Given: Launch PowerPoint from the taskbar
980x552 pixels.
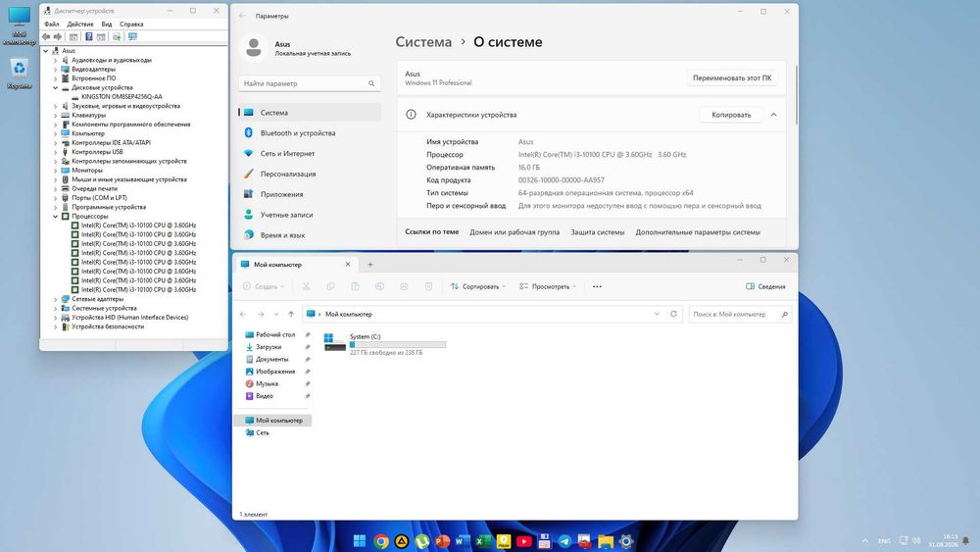Looking at the screenshot, I should (442, 541).
